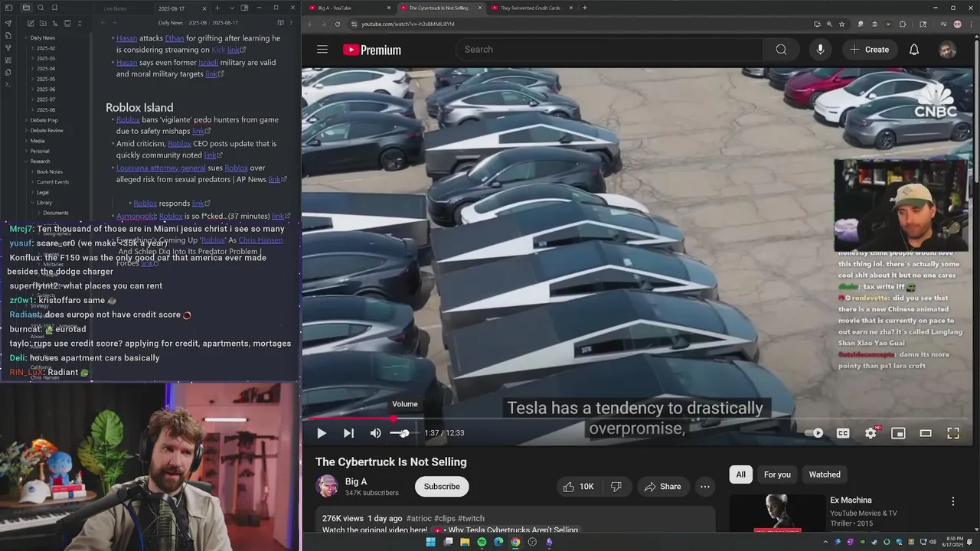Image resolution: width=980 pixels, height=551 pixels.
Task: Open graph view from the Obsidian ribbon
Action: (8, 47)
